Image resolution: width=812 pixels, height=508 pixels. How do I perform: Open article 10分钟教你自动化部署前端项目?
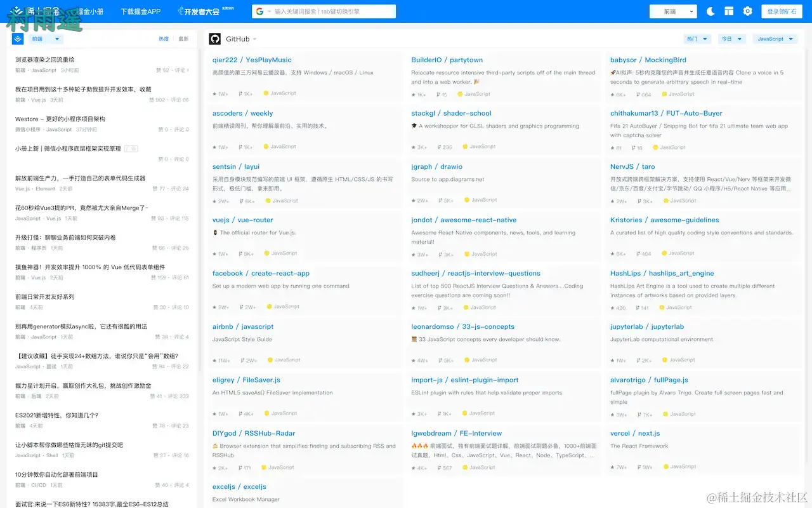[x=56, y=474]
